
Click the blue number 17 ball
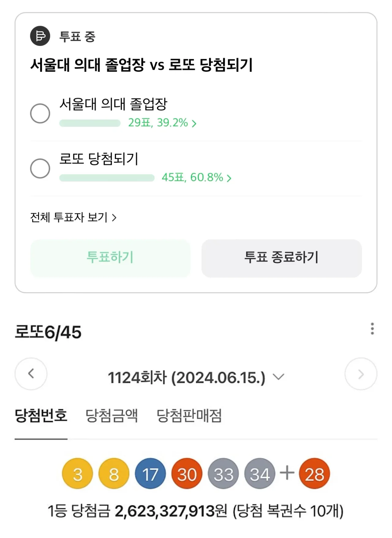pos(150,474)
